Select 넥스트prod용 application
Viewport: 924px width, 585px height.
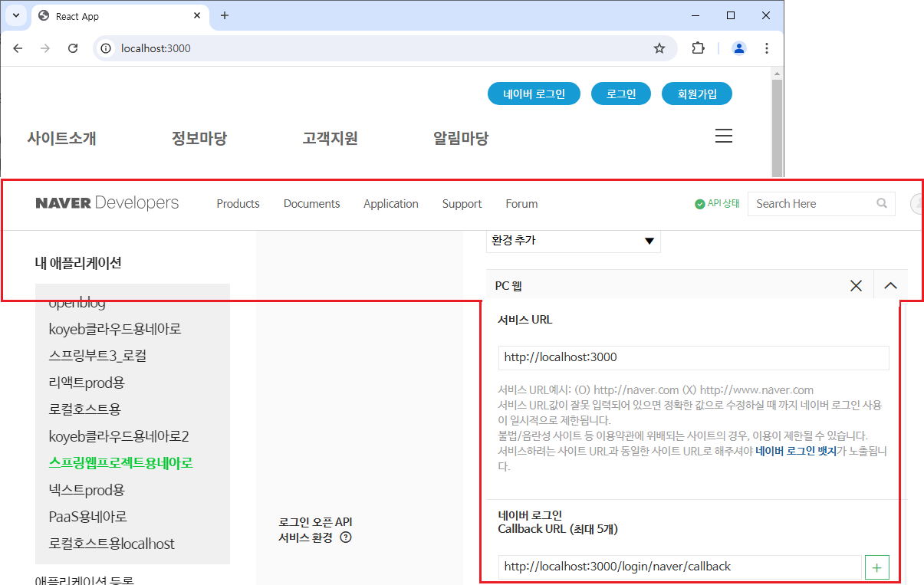87,490
